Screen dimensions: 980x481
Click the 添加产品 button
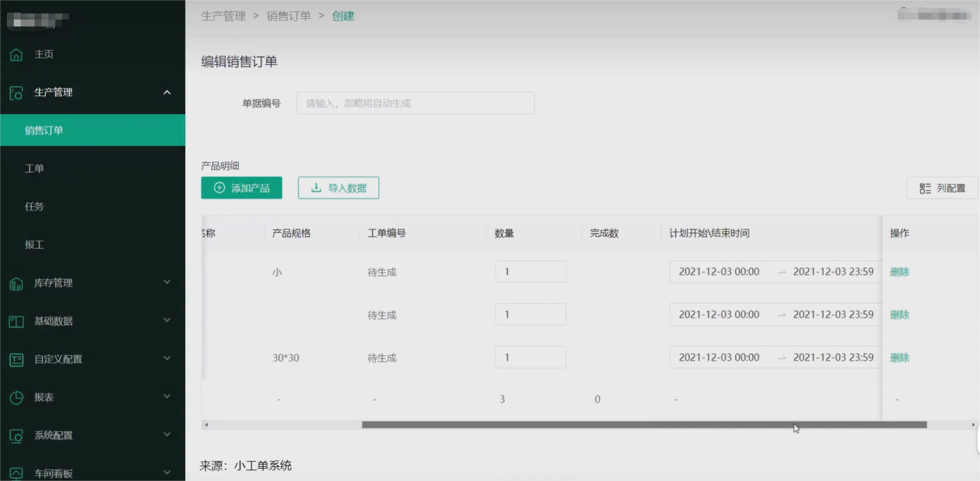point(241,188)
